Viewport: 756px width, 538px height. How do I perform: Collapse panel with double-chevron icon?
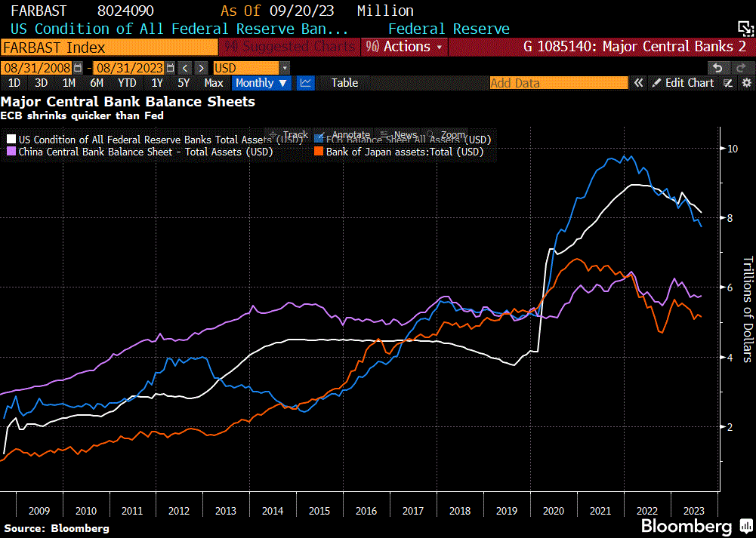(638, 83)
